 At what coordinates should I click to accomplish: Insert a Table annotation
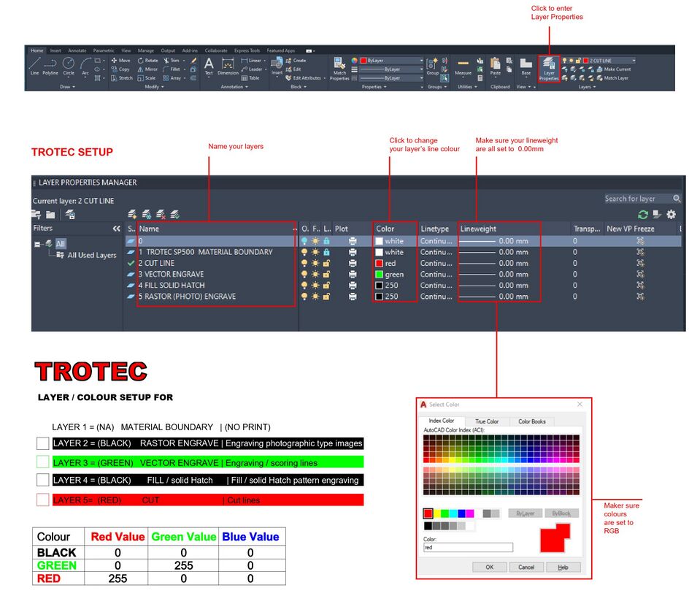pos(250,77)
